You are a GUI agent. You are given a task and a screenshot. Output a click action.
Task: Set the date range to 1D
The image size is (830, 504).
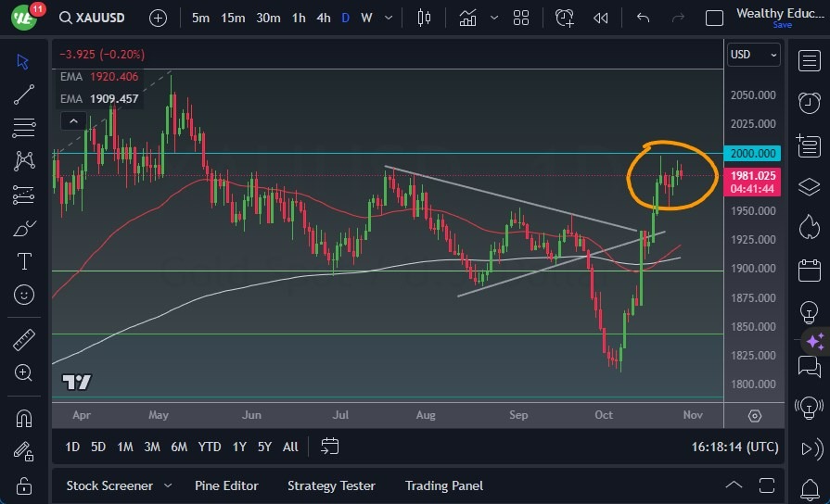tap(72, 447)
